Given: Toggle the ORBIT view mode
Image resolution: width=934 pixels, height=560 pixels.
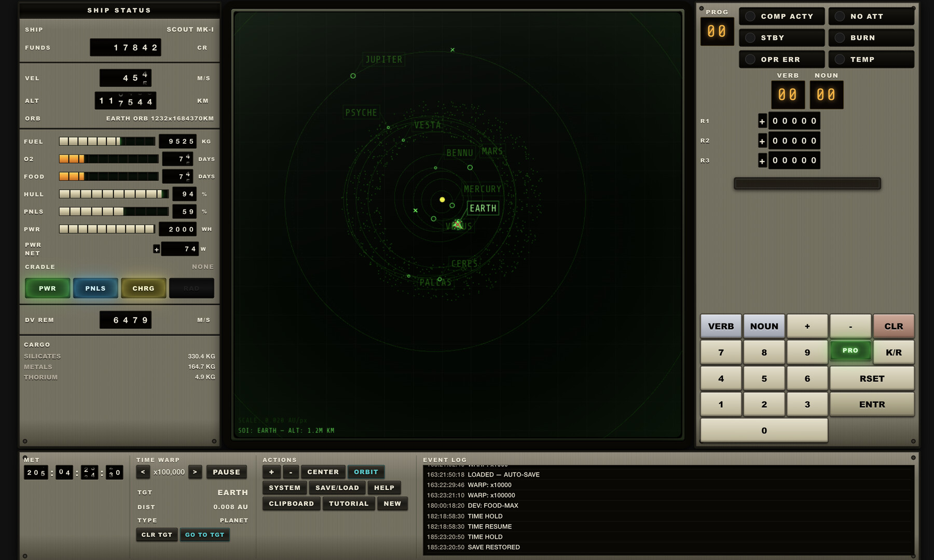Looking at the screenshot, I should [x=366, y=472].
